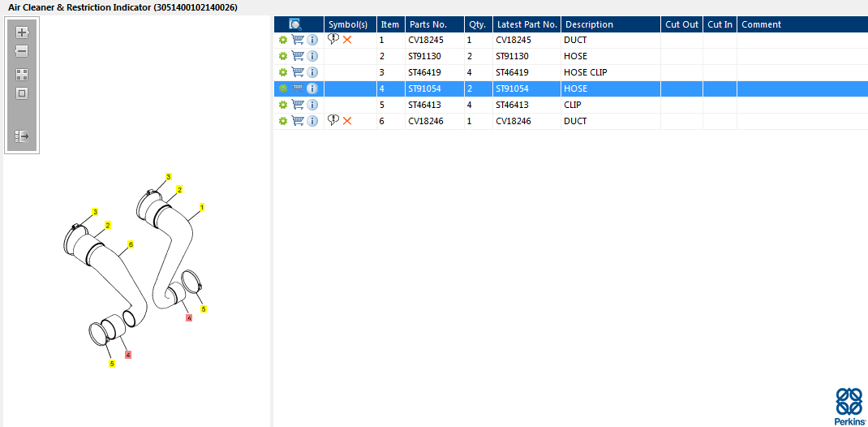Screen dimensions: 868x427
Task: Click the speech-bubble note symbol for item 6
Action: point(333,119)
